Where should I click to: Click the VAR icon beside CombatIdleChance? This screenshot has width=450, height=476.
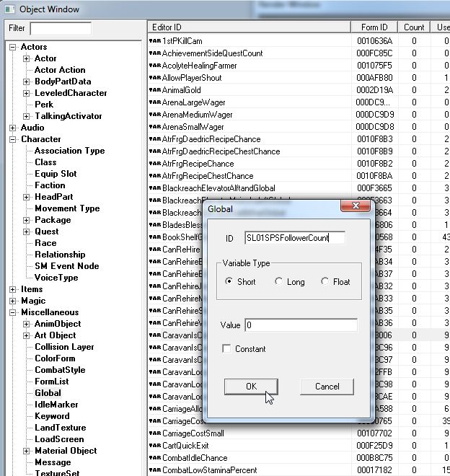pos(155,458)
